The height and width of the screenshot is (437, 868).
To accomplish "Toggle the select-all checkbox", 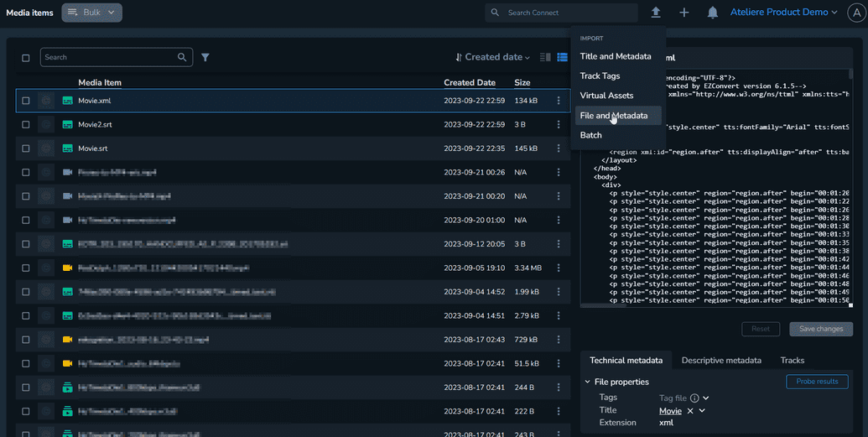I will click(25, 58).
